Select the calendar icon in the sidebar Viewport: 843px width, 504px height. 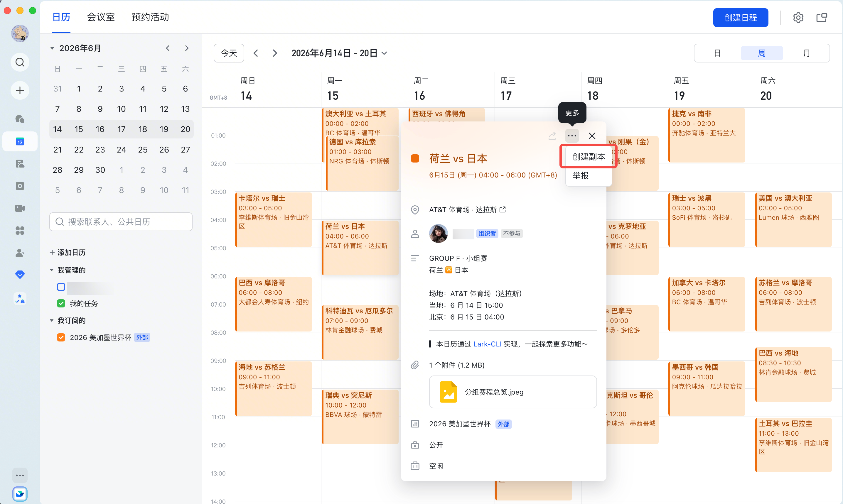pyautogui.click(x=20, y=142)
